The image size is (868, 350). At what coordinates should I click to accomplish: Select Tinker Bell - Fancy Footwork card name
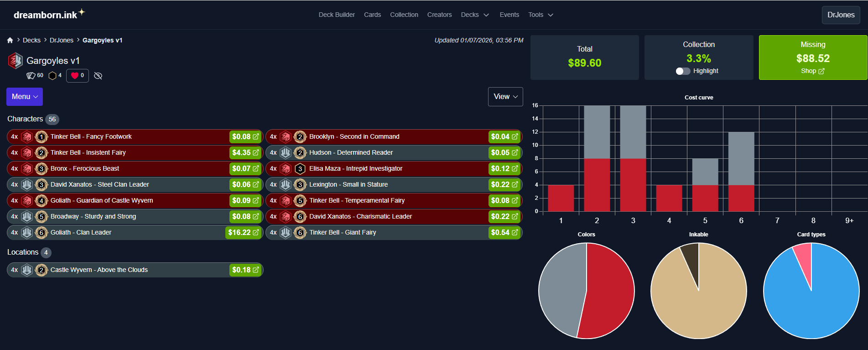click(91, 137)
